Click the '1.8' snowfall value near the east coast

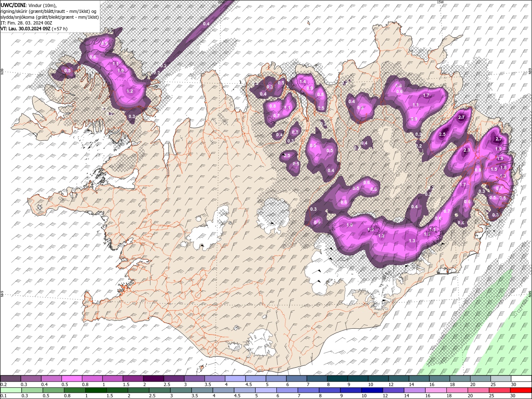coord(503,167)
